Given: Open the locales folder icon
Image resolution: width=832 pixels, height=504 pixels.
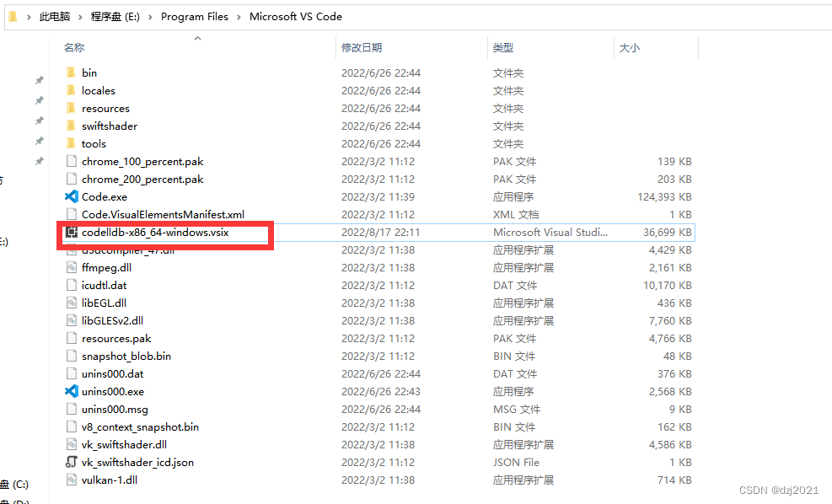Looking at the screenshot, I should pos(72,90).
